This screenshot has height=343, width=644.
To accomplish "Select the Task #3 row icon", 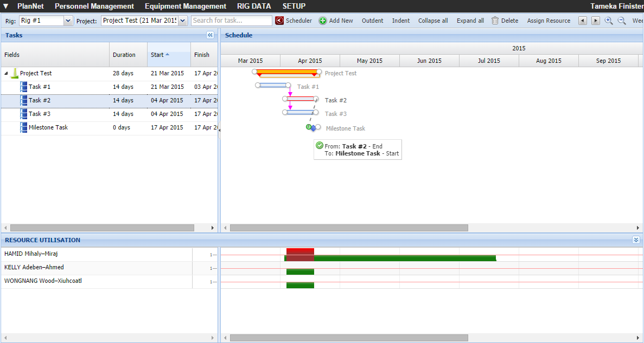I will click(x=24, y=114).
